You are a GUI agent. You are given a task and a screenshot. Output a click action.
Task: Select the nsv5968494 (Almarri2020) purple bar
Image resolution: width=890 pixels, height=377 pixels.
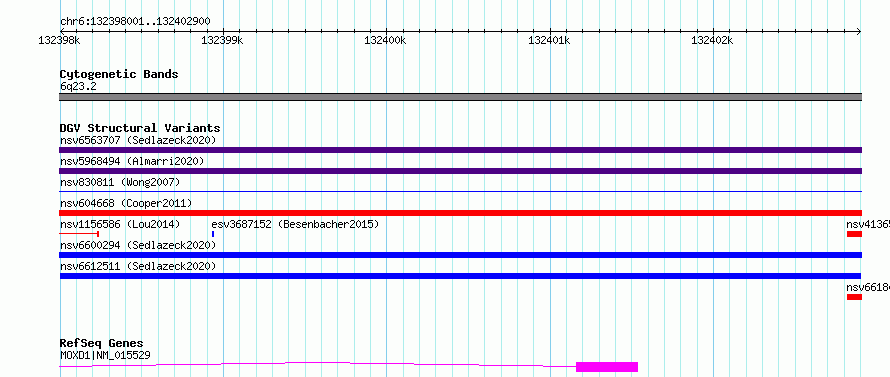[460, 171]
